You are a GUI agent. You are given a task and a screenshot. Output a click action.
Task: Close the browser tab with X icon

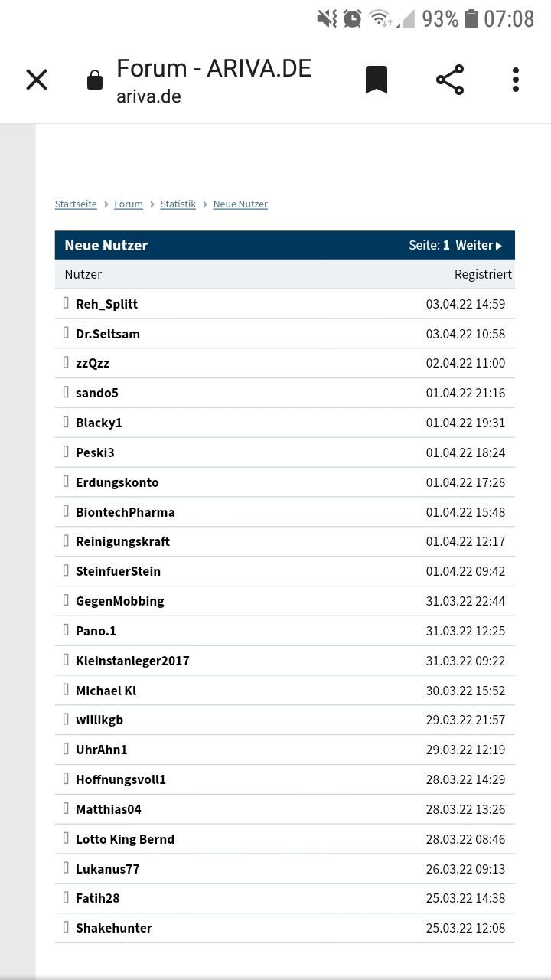(x=37, y=80)
